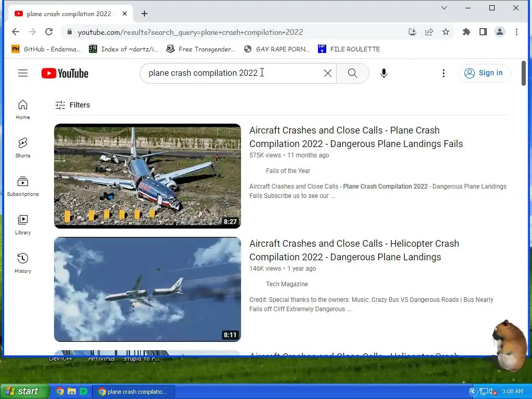
Task: Open Subscriptions in YouTube sidebar
Action: [23, 186]
